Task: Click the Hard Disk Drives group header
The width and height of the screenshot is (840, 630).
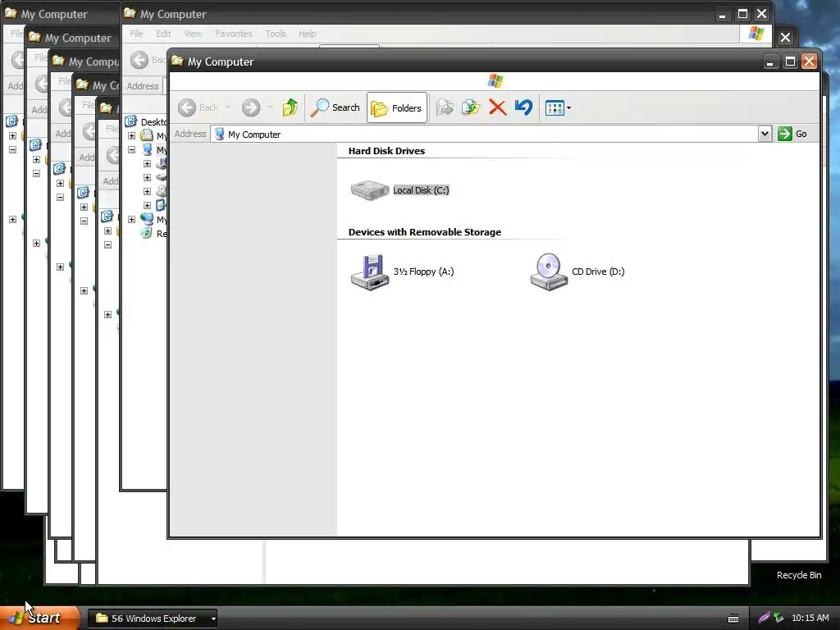Action: coord(386,151)
